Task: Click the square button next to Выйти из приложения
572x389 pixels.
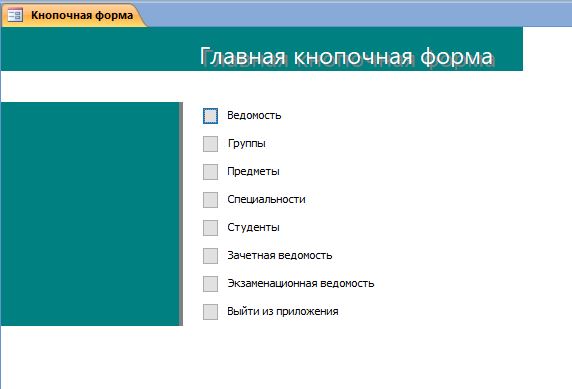Action: tap(210, 312)
